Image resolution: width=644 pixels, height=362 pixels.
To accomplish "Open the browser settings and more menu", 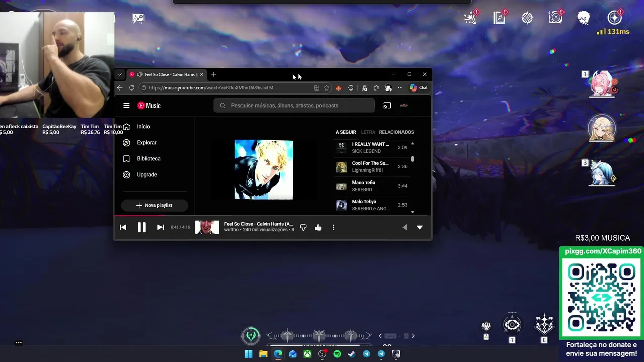I will pyautogui.click(x=400, y=88).
